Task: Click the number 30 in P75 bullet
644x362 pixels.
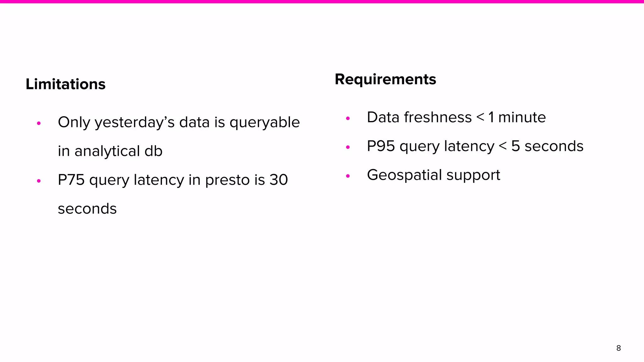Action: (279, 180)
